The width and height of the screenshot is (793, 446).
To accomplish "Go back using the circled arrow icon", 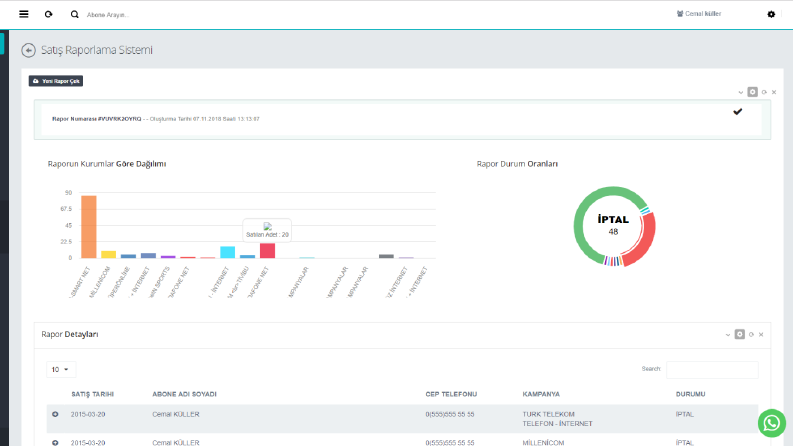I will [x=28, y=50].
